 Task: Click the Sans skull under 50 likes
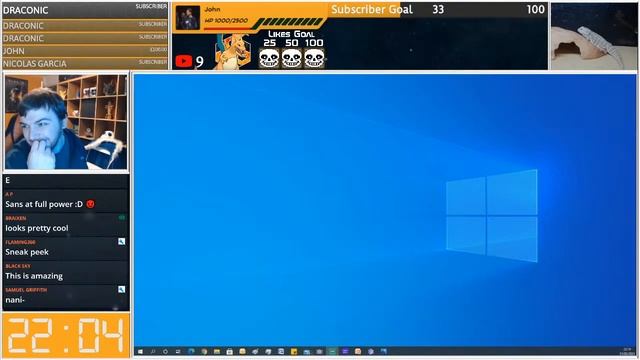[x=291, y=58]
